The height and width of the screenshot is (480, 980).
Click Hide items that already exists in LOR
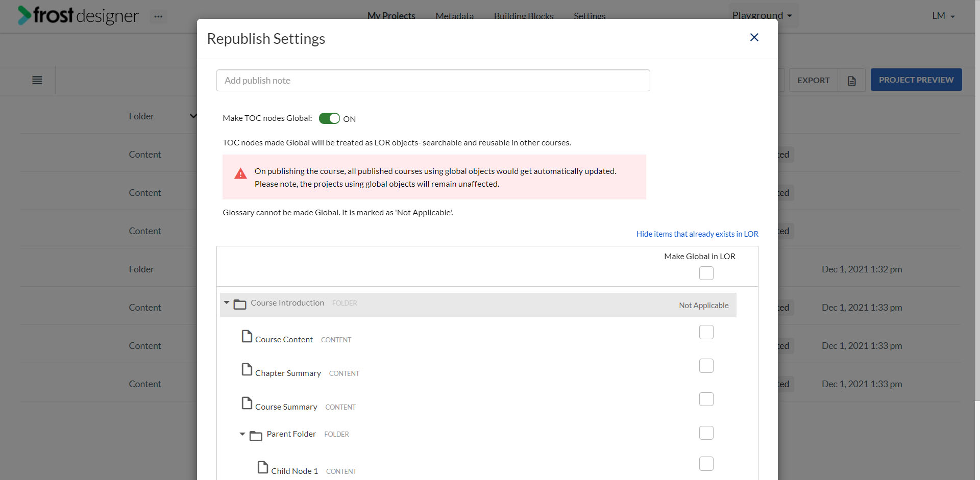[697, 234]
